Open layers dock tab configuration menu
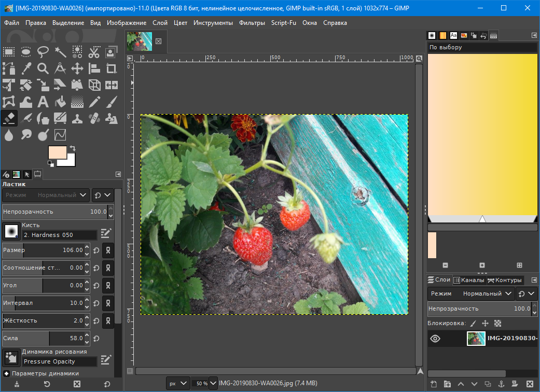540x392 pixels. [534, 280]
